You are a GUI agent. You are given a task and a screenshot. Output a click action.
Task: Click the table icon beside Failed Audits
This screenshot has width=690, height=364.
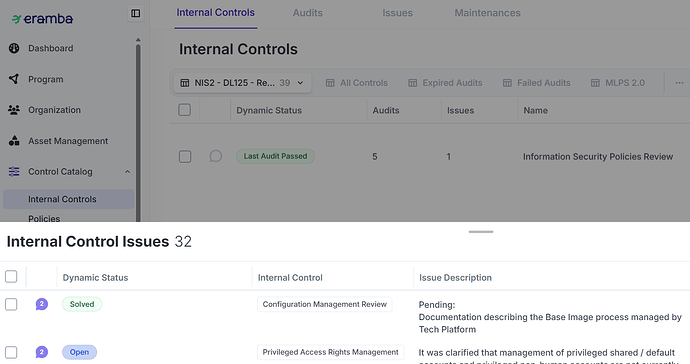click(507, 83)
